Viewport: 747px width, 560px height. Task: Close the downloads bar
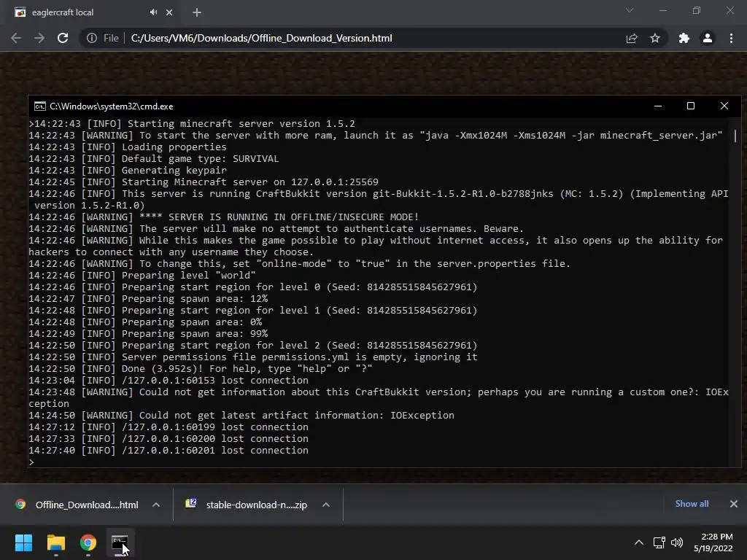tap(734, 504)
